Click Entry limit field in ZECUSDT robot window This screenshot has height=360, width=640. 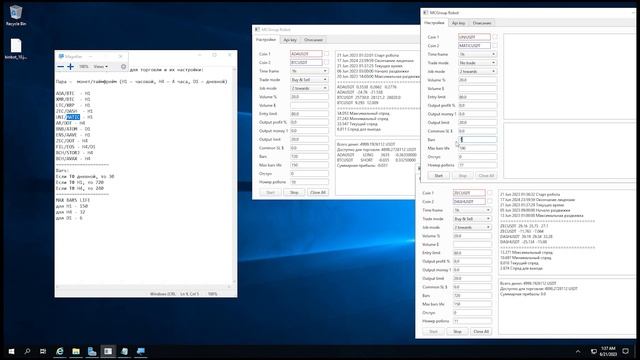[x=472, y=253]
